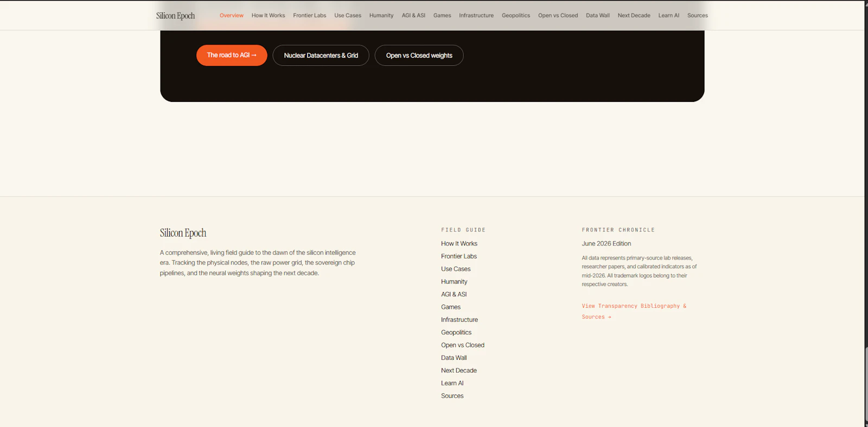The image size is (868, 427).
Task: Open Sources footer link
Action: tap(452, 396)
